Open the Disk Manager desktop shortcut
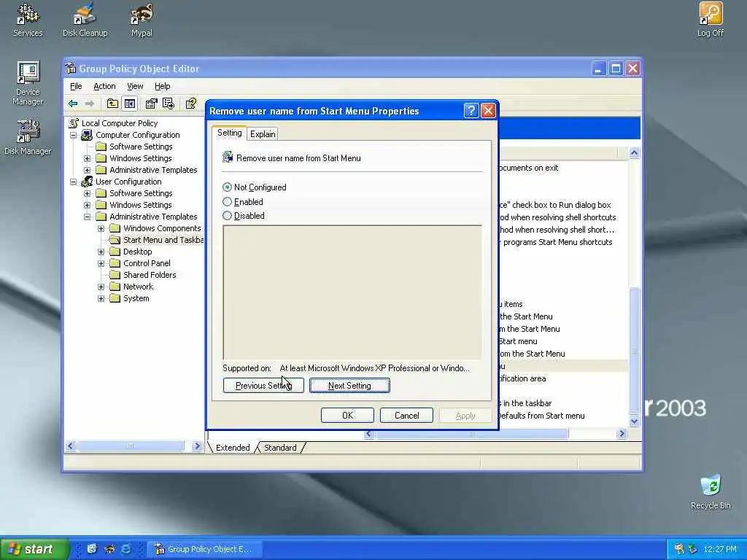 [x=28, y=138]
